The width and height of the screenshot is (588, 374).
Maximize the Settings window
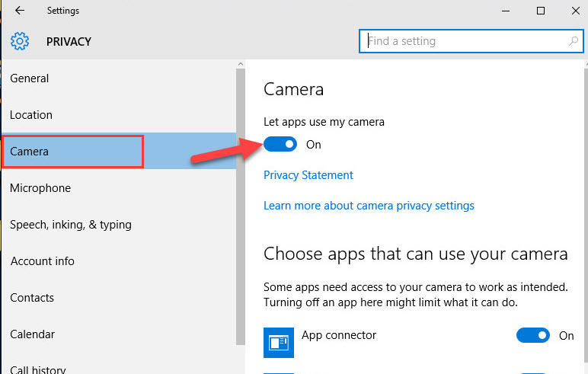(x=540, y=11)
